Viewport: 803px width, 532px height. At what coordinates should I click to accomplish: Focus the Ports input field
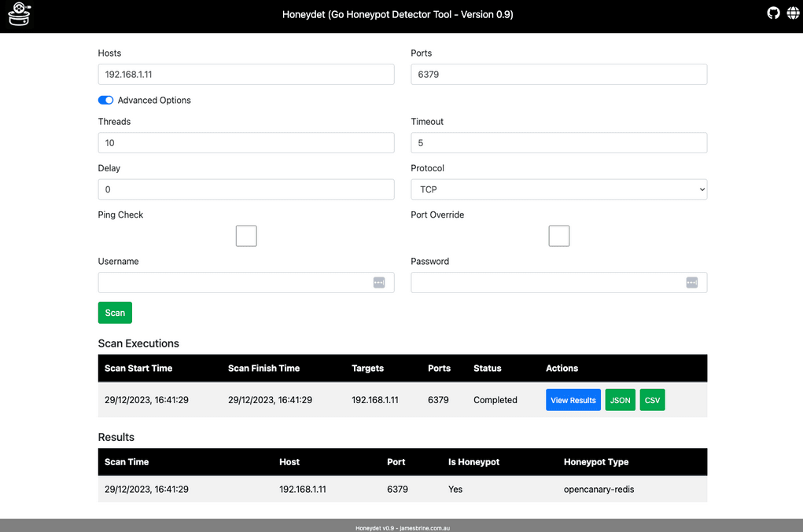(558, 74)
